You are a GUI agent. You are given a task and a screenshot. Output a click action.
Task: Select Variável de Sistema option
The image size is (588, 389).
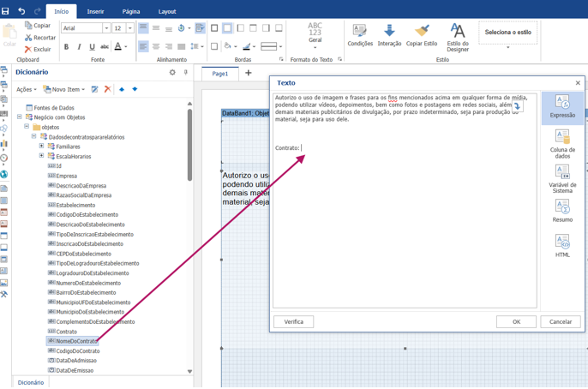coord(562,179)
